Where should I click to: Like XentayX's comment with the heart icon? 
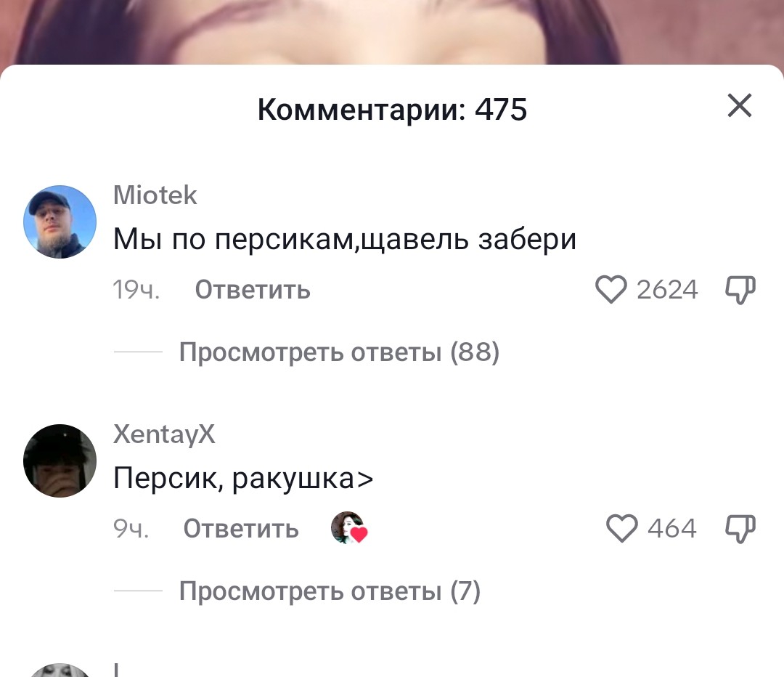point(621,528)
